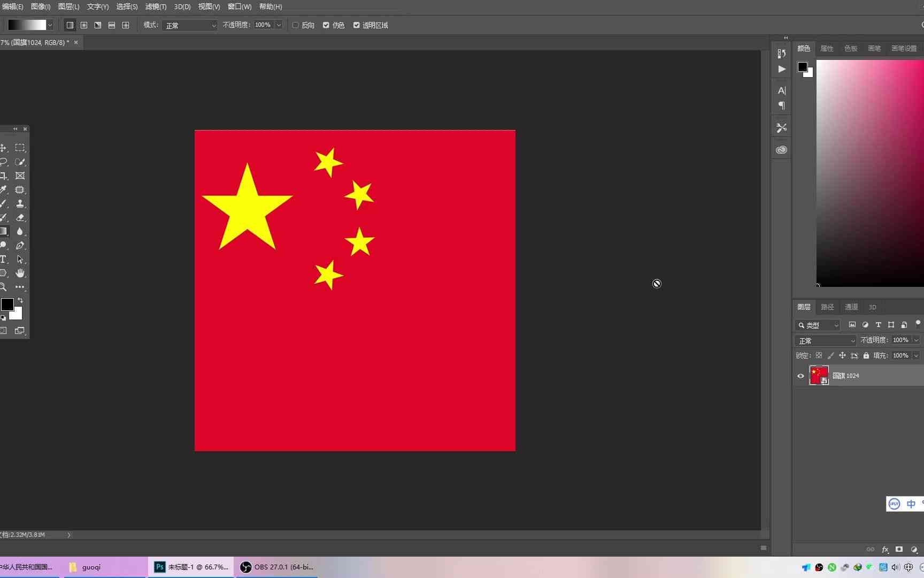Image resolution: width=924 pixels, height=578 pixels.
Task: Open the 图像(I) menu
Action: click(x=41, y=6)
